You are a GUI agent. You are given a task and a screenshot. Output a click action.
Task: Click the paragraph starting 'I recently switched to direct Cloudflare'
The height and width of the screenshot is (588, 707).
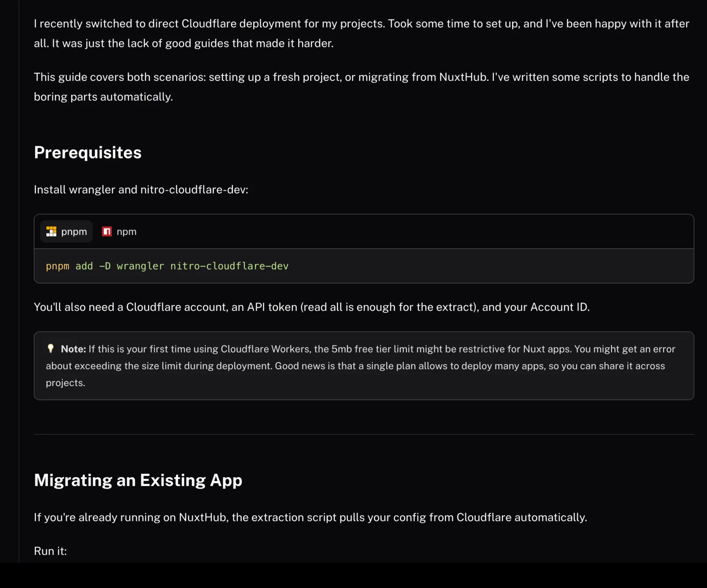click(x=361, y=33)
